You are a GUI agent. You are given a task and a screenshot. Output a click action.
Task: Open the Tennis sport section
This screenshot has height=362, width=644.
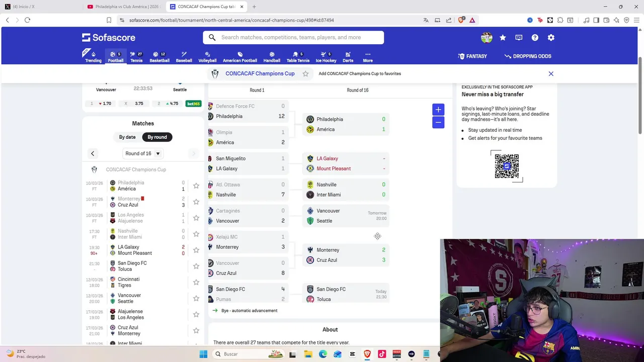(x=136, y=56)
